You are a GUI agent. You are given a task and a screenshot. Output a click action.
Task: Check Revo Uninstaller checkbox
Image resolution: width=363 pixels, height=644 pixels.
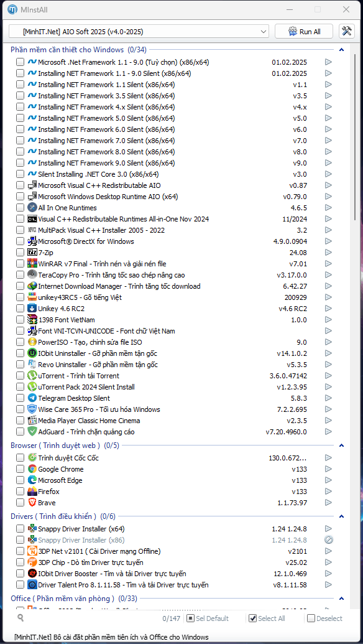tap(20, 365)
